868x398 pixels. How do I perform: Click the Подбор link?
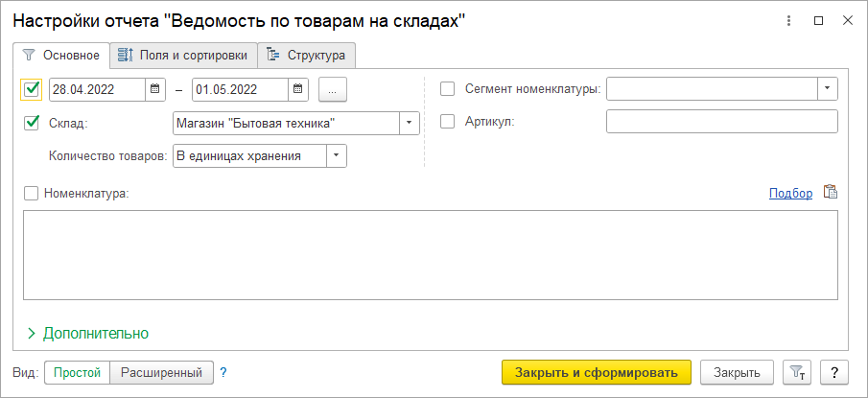[x=790, y=193]
